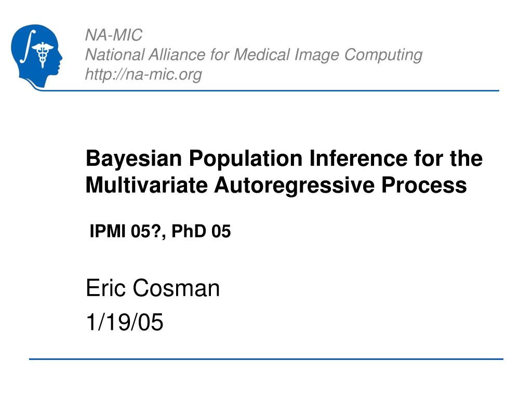The height and width of the screenshot is (399, 532).
Task: Click the blue footer line at the slide bottom
Action: click(266, 359)
